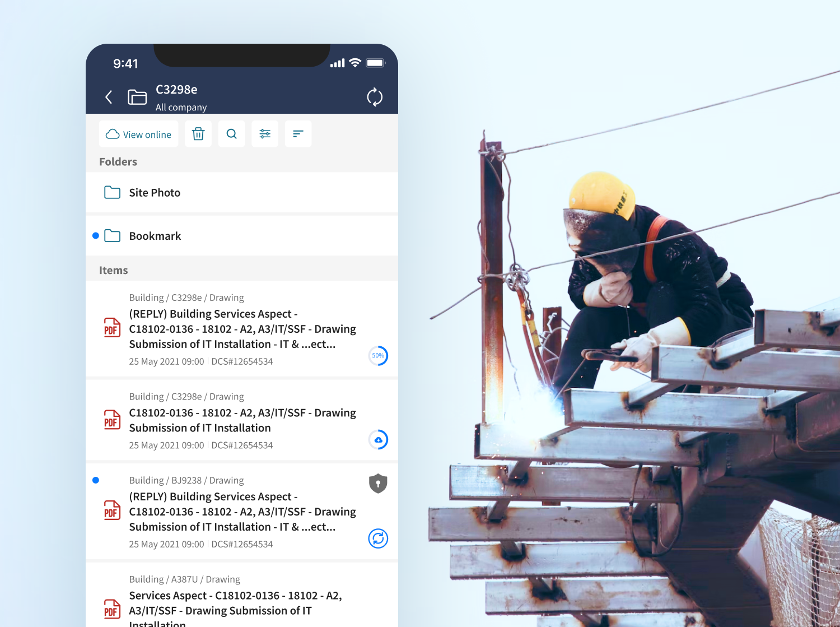Tap PDF icon of second C3298e item
840x627 pixels.
[x=112, y=420]
